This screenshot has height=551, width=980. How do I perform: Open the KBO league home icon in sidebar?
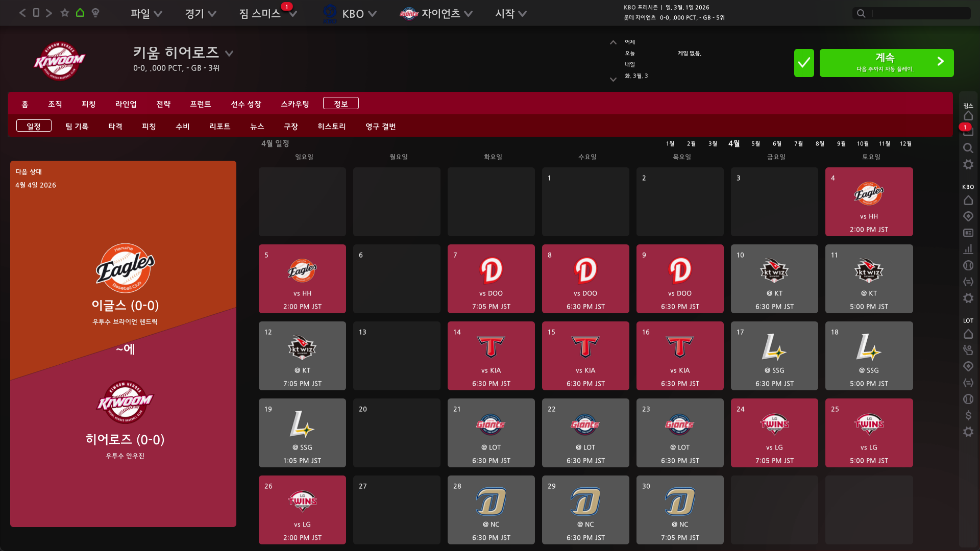click(x=968, y=201)
